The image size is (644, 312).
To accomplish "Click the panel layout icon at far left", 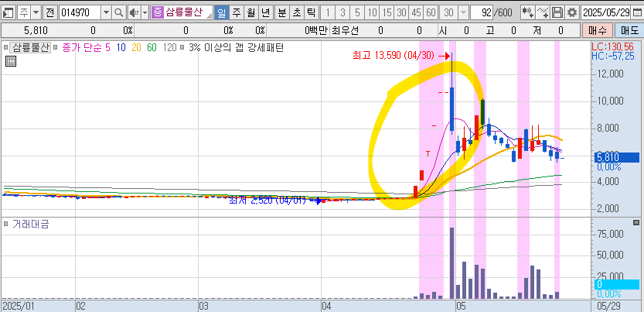I will 8,12.
